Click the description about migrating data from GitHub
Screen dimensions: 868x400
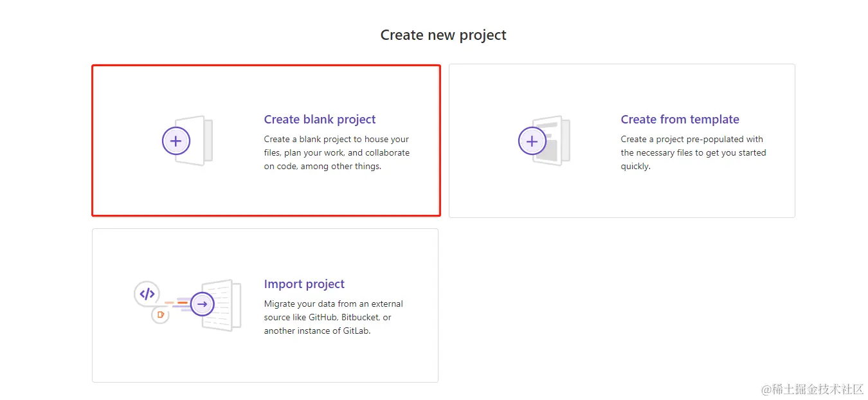(x=333, y=318)
